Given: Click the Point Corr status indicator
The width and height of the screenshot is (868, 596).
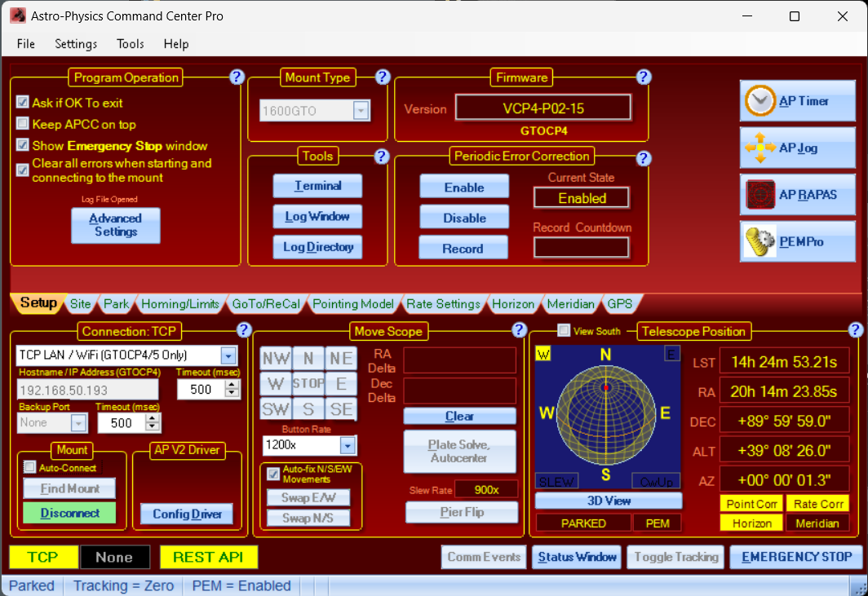Looking at the screenshot, I should point(751,504).
